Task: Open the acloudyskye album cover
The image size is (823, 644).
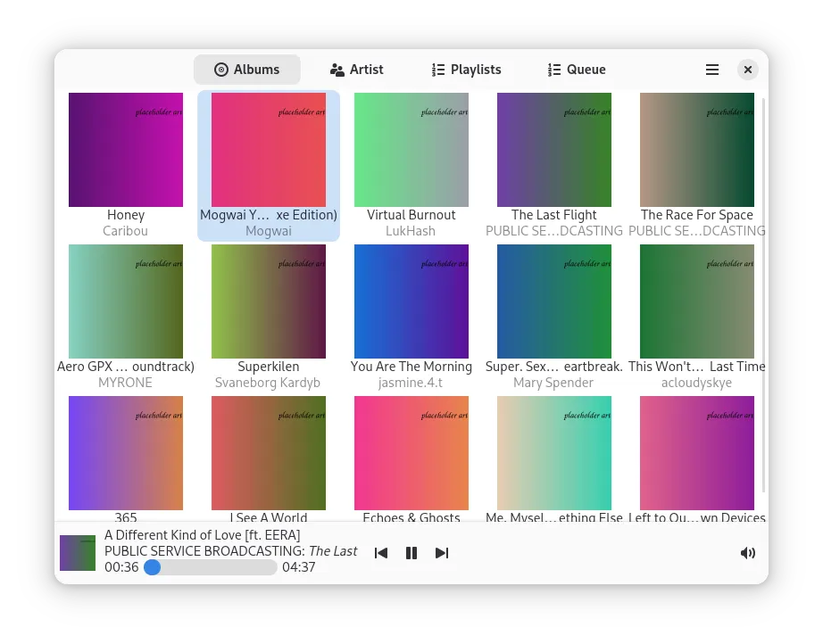Action: click(697, 301)
